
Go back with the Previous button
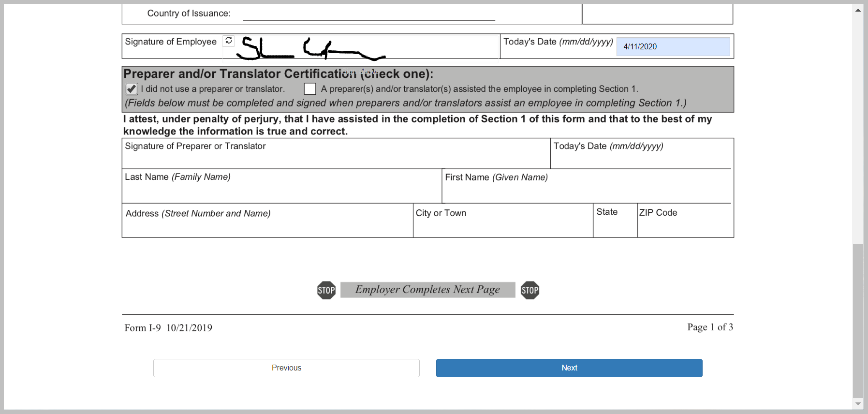tap(286, 368)
